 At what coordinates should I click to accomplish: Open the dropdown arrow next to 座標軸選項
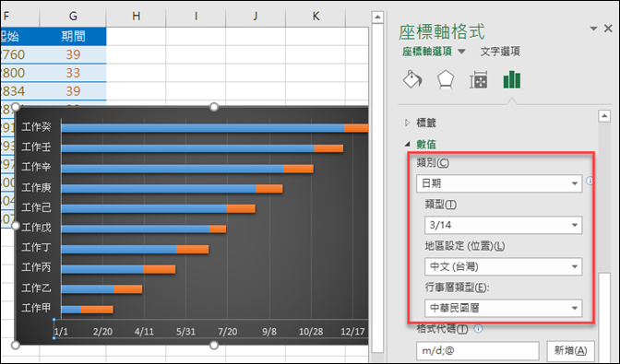click(461, 52)
